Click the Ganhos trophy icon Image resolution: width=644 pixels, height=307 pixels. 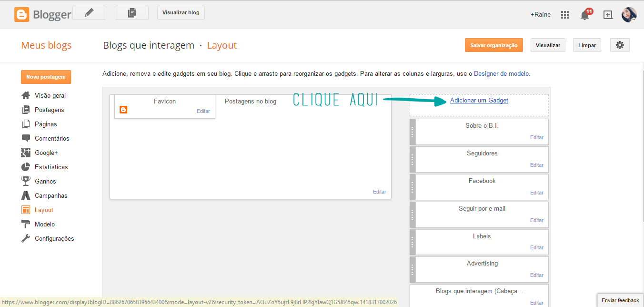point(25,181)
